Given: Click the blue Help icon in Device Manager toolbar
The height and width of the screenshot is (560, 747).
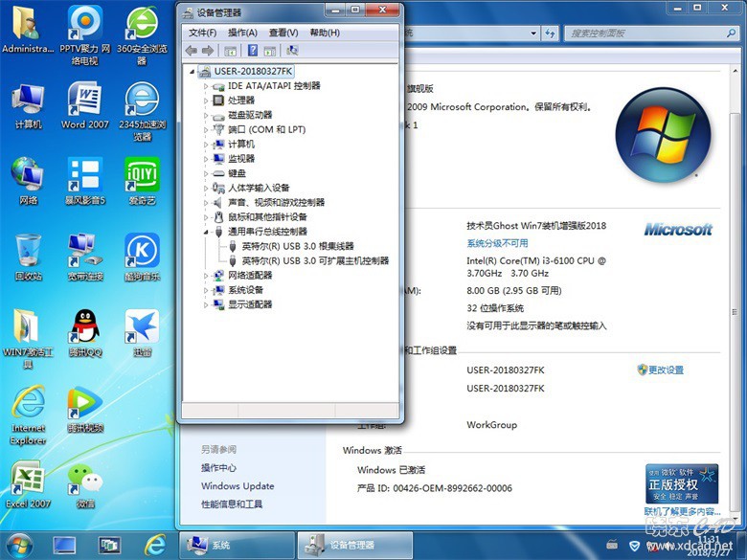Looking at the screenshot, I should (253, 51).
